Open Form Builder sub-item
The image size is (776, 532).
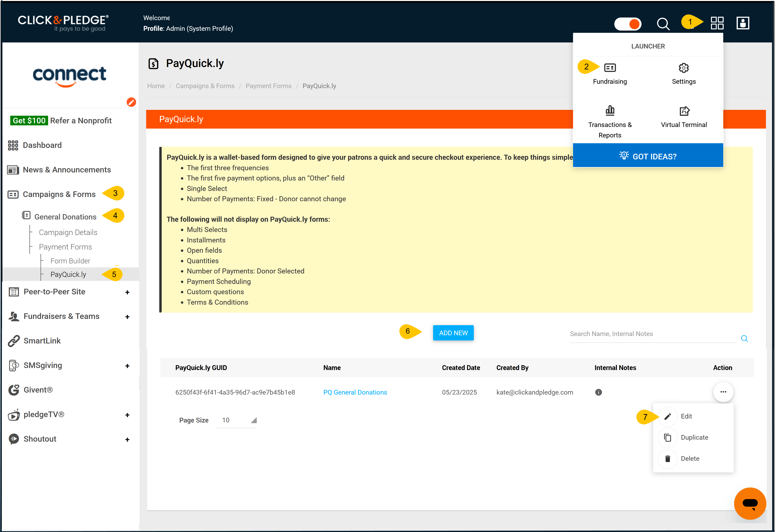70,261
